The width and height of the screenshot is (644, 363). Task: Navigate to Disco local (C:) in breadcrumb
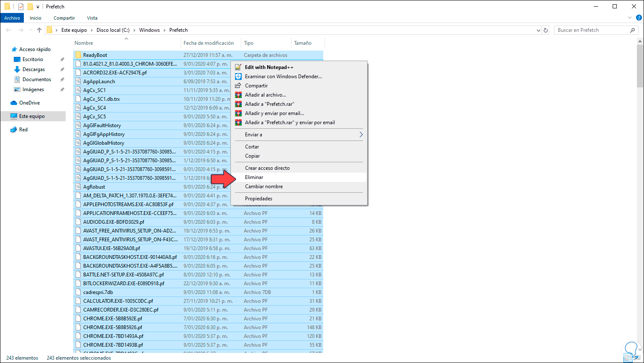pos(113,30)
